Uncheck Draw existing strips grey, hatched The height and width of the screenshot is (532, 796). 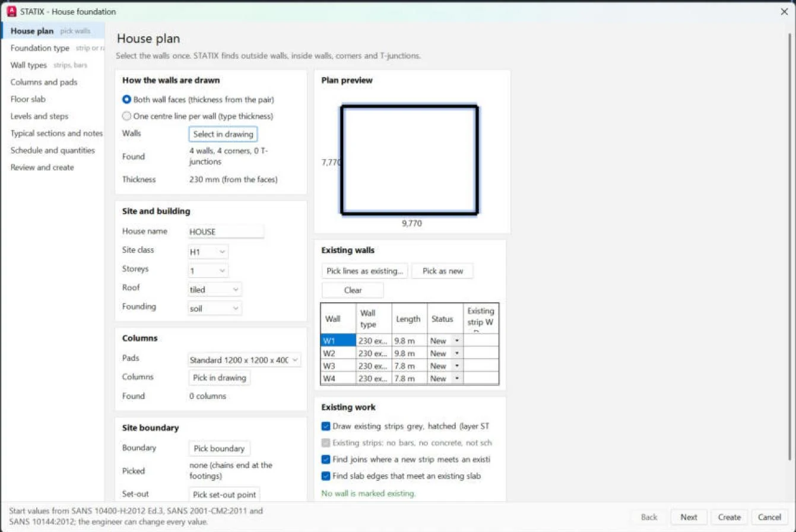326,426
